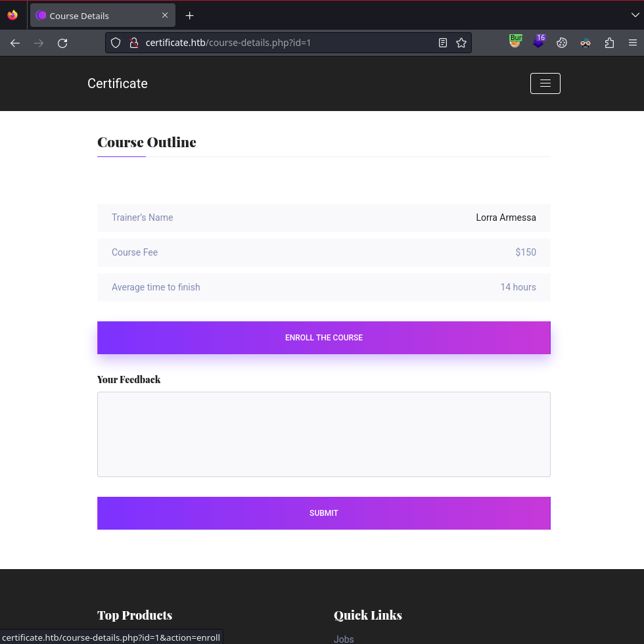Click the insecure connection padlock icon
Image resolution: width=644 pixels, height=644 pixels.
[133, 43]
